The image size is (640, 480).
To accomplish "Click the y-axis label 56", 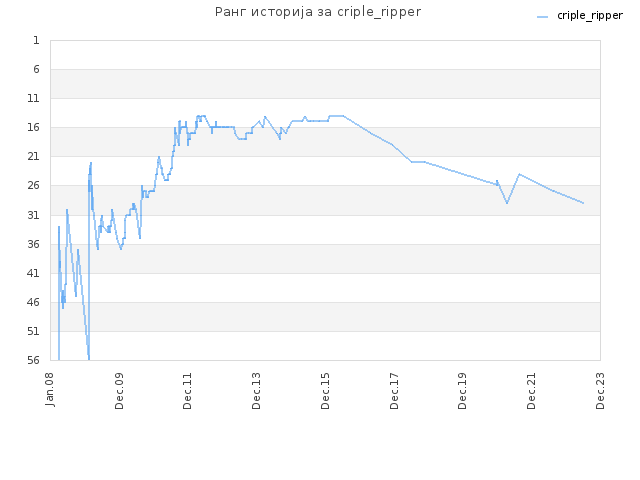I will point(33,360).
